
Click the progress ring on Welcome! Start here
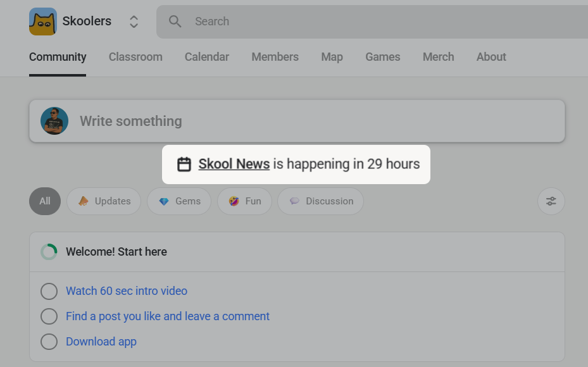tap(49, 251)
